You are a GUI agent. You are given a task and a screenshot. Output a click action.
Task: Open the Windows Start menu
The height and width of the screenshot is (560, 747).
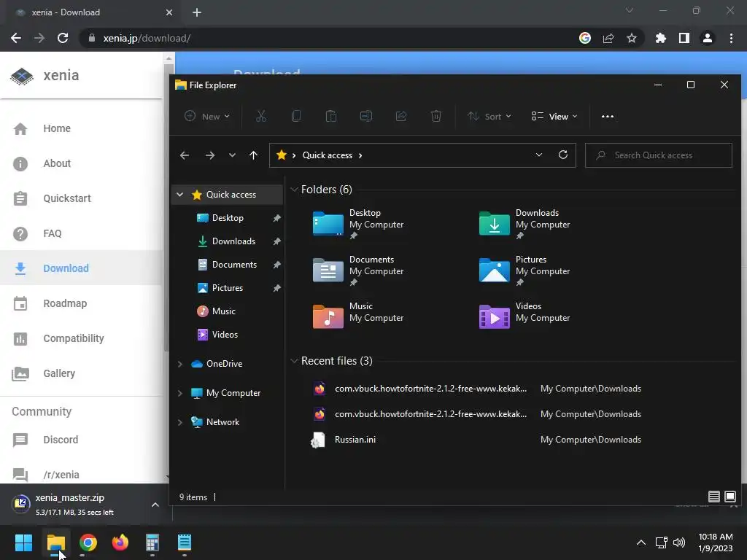(x=23, y=542)
